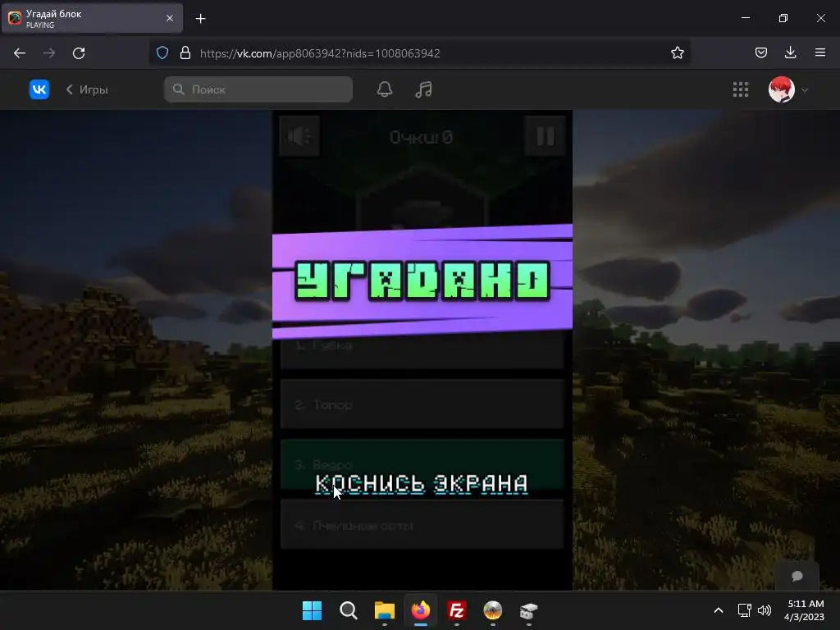The height and width of the screenshot is (630, 840).
Task: Select dimmed answer '4. Пчелиные соты'
Action: coord(422,524)
